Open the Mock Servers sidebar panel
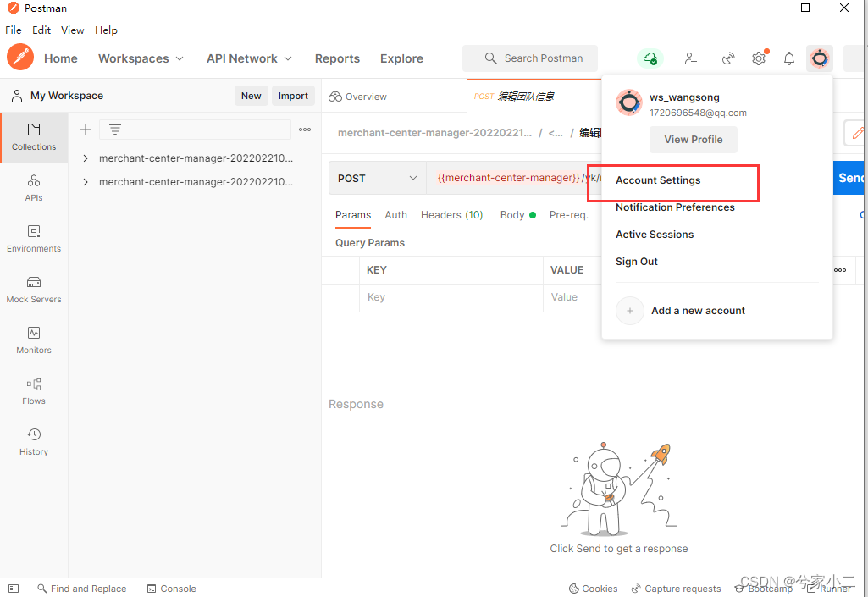The image size is (868, 597). coord(34,290)
